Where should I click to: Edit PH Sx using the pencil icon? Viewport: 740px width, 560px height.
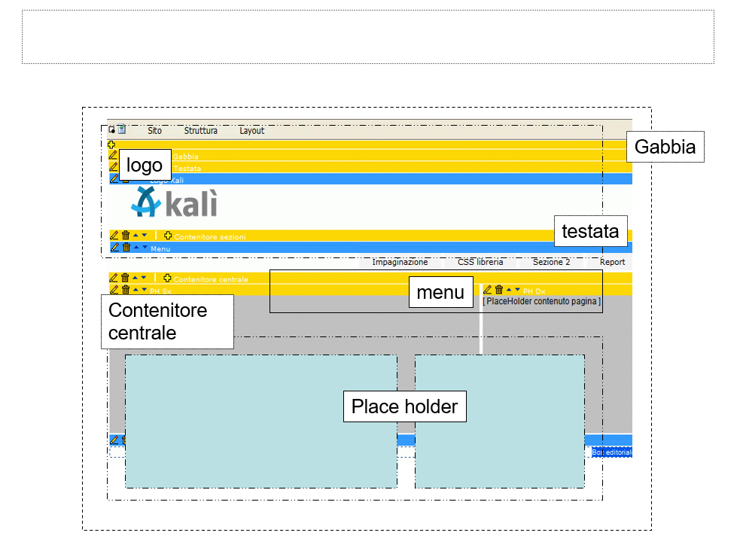coord(114,290)
